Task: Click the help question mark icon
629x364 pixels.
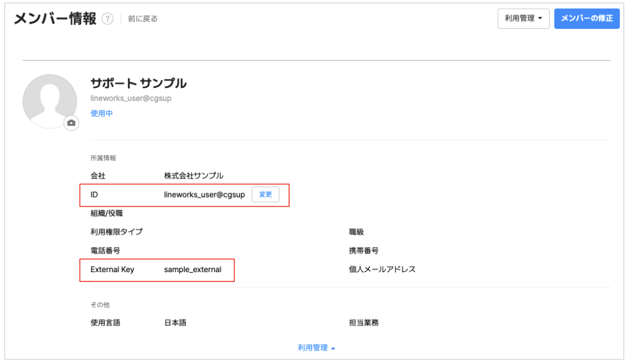Action: coord(108,18)
